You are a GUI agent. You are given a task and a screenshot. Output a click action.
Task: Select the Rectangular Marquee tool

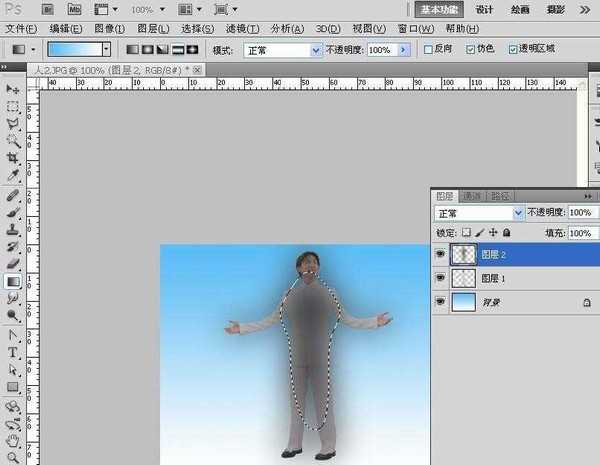(x=13, y=106)
